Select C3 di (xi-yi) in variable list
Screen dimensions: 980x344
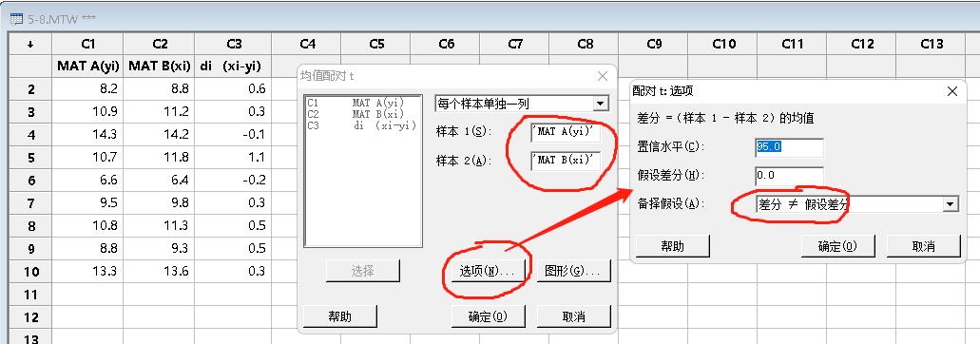(x=362, y=124)
